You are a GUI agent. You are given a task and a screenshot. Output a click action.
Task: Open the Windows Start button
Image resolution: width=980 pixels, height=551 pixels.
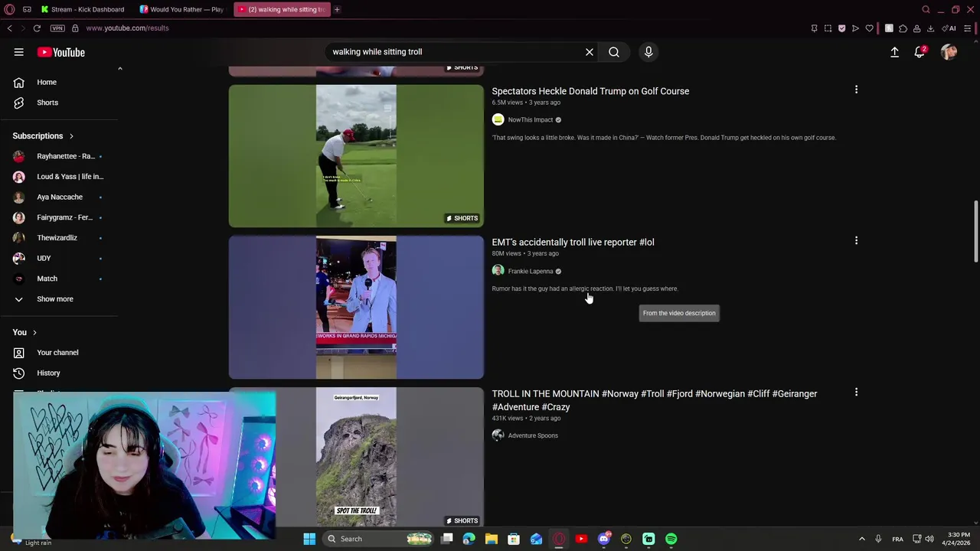point(309,539)
